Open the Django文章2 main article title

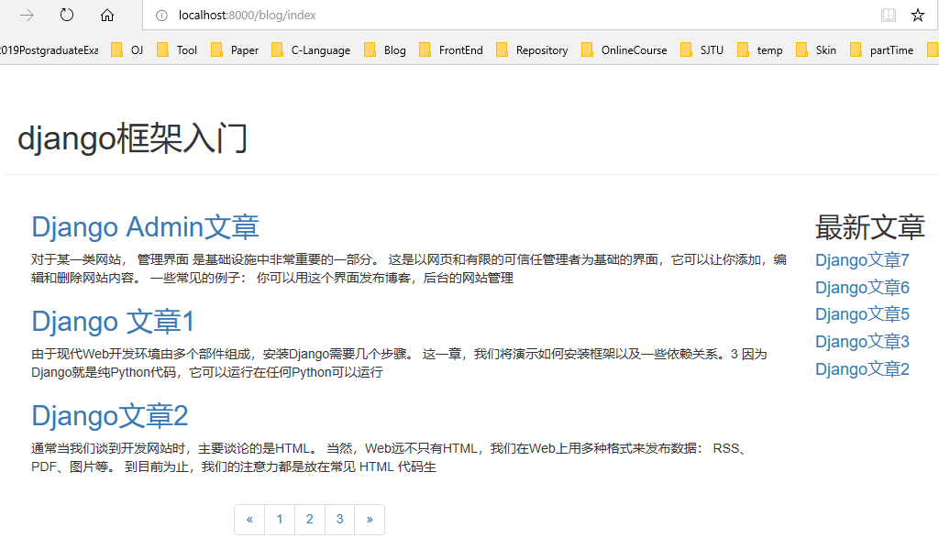[110, 416]
